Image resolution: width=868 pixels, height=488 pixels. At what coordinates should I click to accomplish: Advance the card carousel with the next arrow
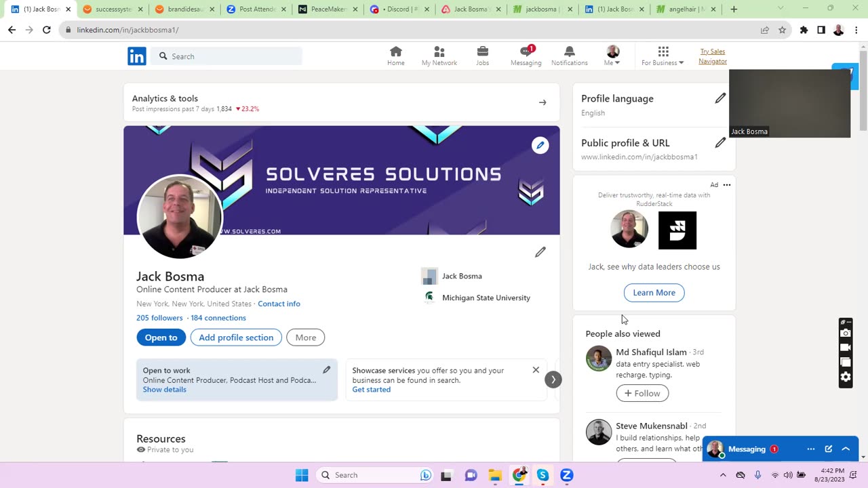[553, 380]
